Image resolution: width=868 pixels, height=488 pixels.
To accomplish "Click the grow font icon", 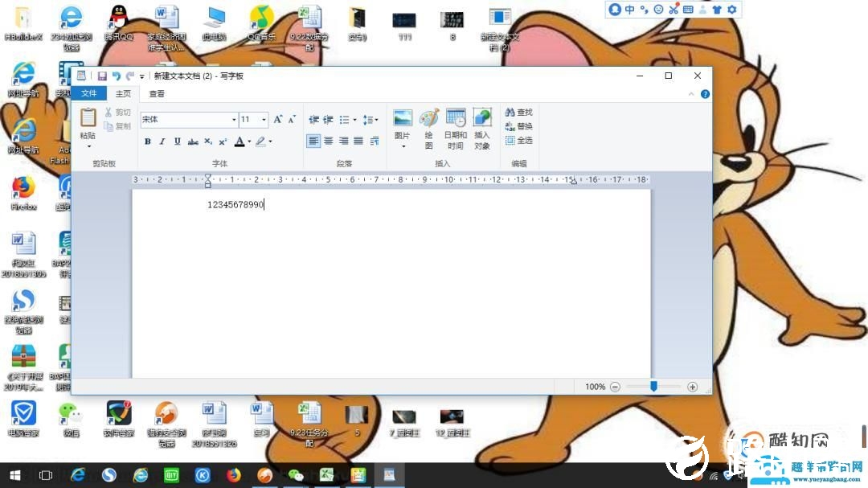I will [277, 119].
